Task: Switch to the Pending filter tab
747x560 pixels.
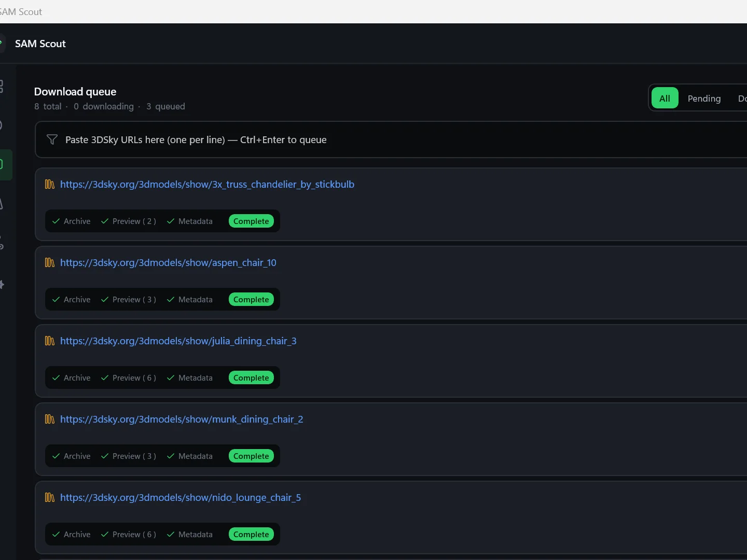Action: [x=704, y=98]
